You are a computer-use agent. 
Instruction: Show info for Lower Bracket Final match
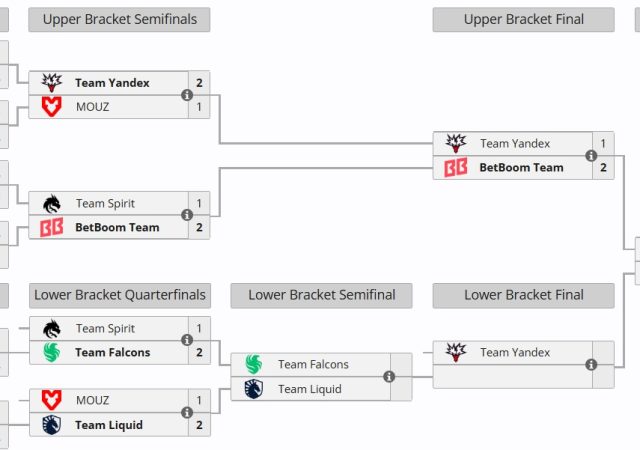point(591,365)
